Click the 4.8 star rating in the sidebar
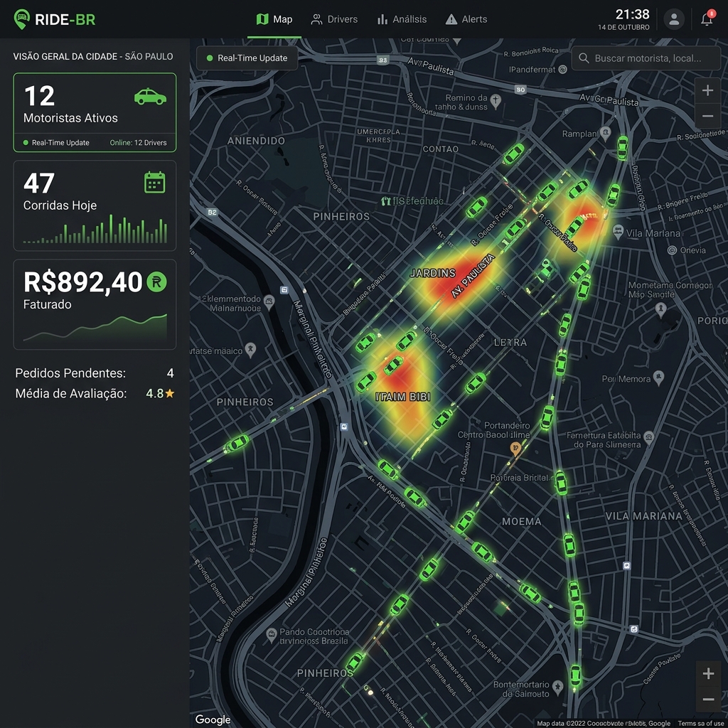 click(158, 392)
